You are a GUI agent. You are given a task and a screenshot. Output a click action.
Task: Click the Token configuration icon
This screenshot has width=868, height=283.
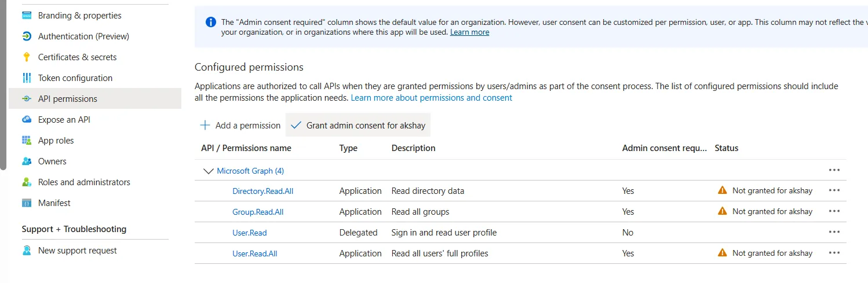coord(27,78)
